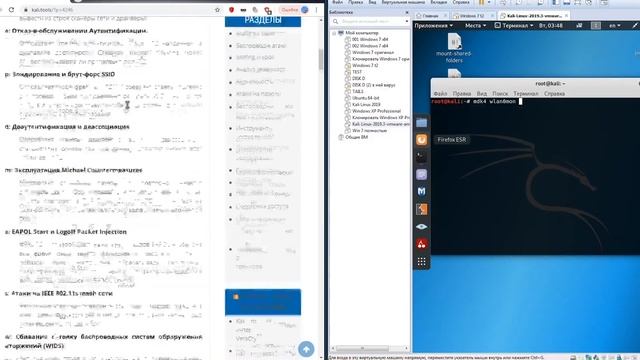Viewport: 640px width, 360px height.
Task: Open terminal window Справка menu
Action: tap(554, 93)
